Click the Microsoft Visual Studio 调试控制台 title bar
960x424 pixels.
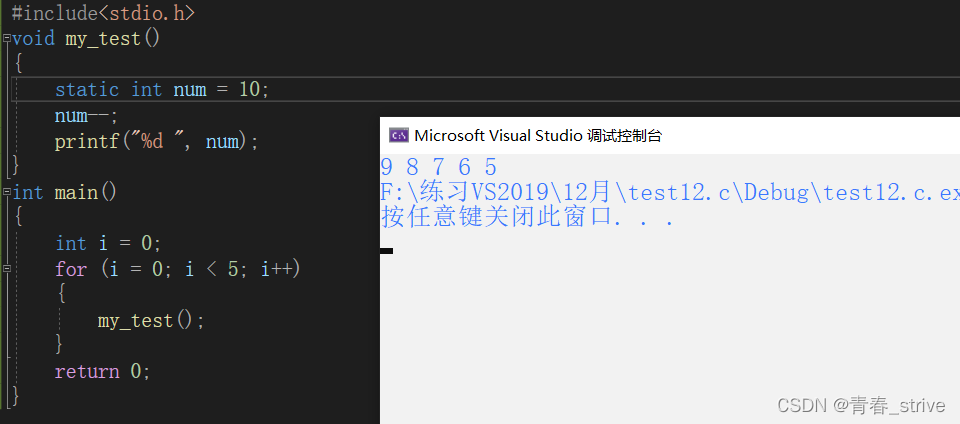click(670, 135)
